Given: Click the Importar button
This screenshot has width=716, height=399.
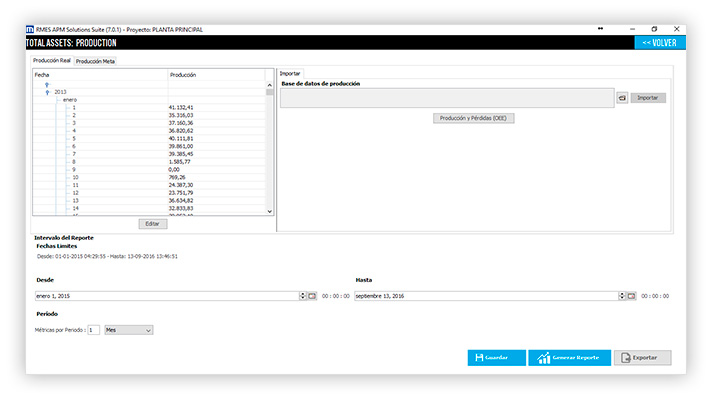Looking at the screenshot, I should (x=648, y=98).
